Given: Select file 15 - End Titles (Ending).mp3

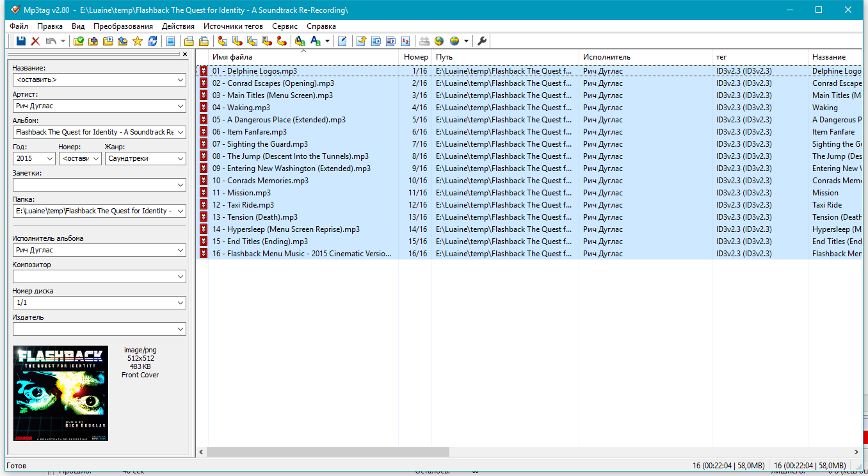Looking at the screenshot, I should tap(260, 242).
